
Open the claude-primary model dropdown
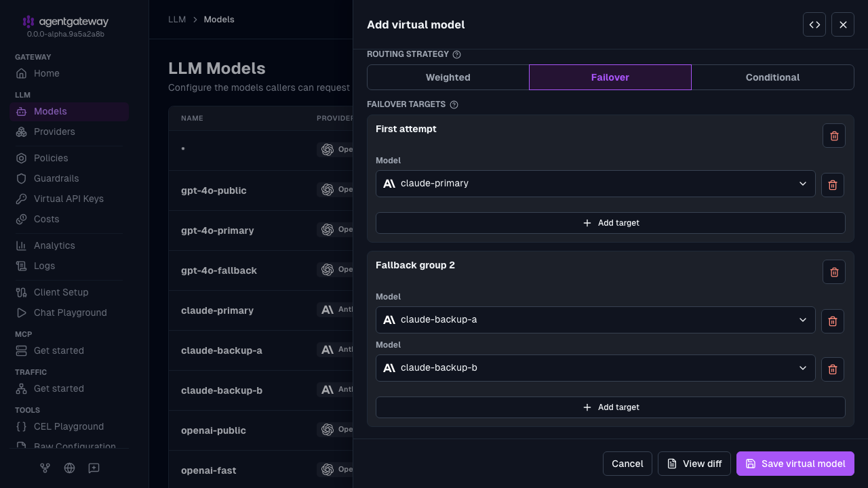coord(595,184)
